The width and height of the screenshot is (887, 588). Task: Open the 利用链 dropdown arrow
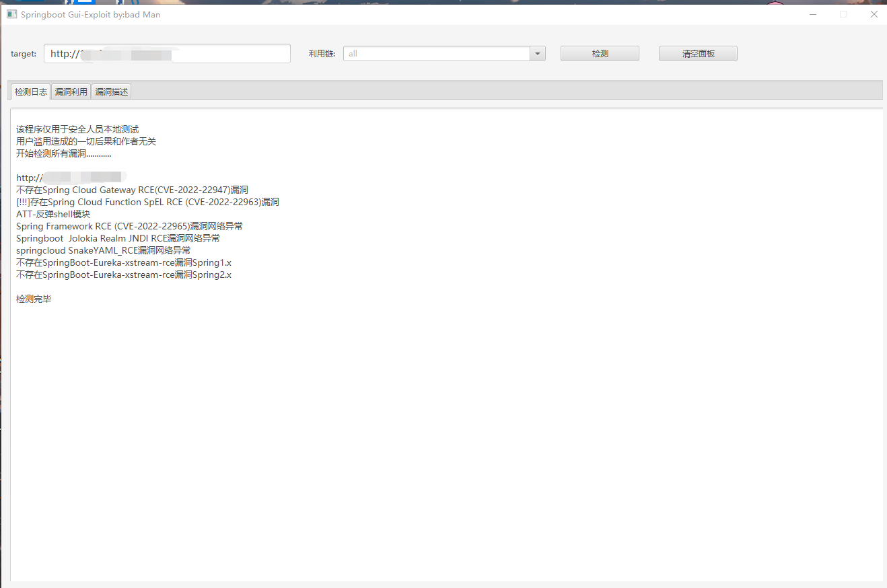tap(537, 54)
